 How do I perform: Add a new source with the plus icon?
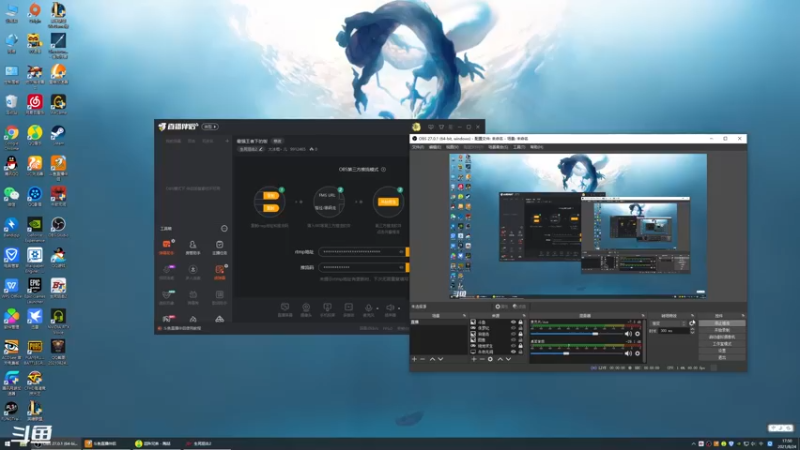474,359
